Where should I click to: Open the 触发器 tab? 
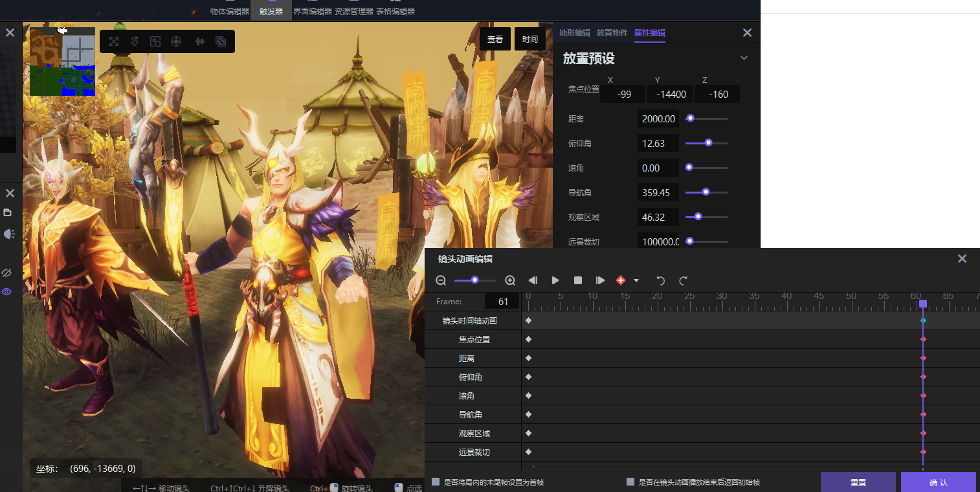(x=271, y=11)
